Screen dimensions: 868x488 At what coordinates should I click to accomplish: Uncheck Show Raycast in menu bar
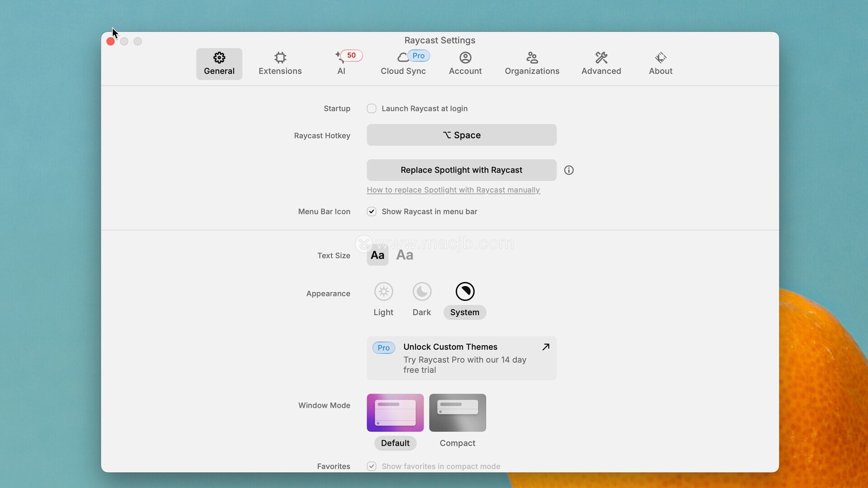point(372,211)
